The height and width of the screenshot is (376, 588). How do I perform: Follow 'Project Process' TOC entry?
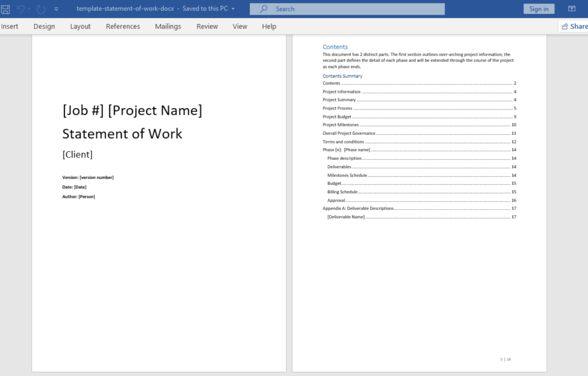tap(419, 108)
